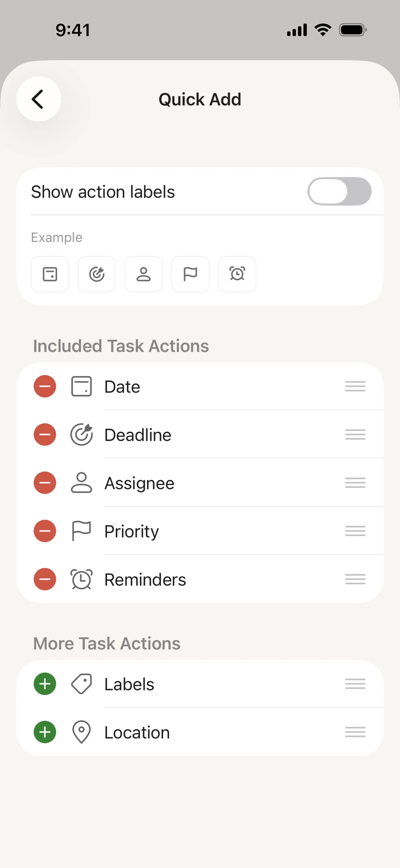The width and height of the screenshot is (400, 868).
Task: Tap the deadline target example chip
Action: [97, 274]
